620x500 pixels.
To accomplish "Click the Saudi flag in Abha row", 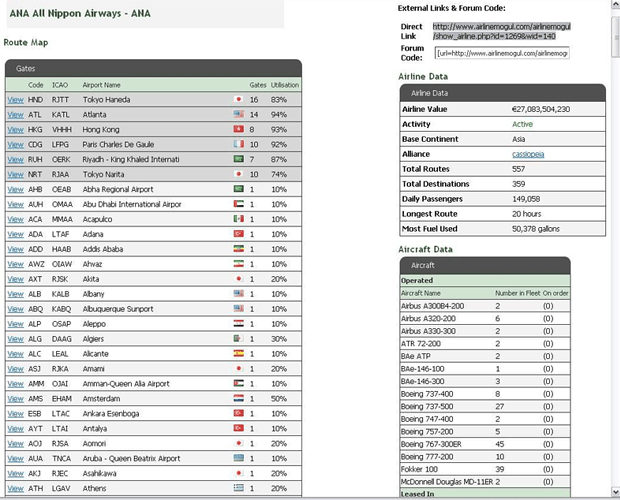I will [x=238, y=189].
